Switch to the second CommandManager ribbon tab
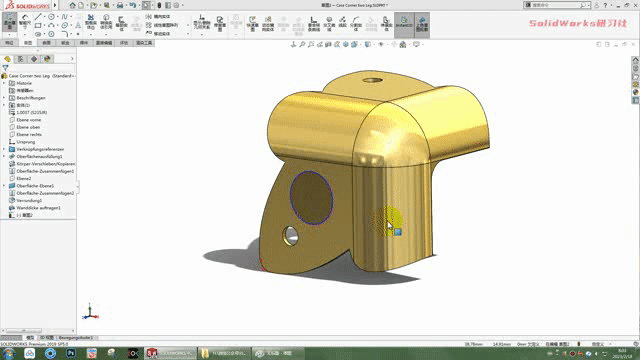This screenshot has width=640, height=360. click(x=28, y=43)
